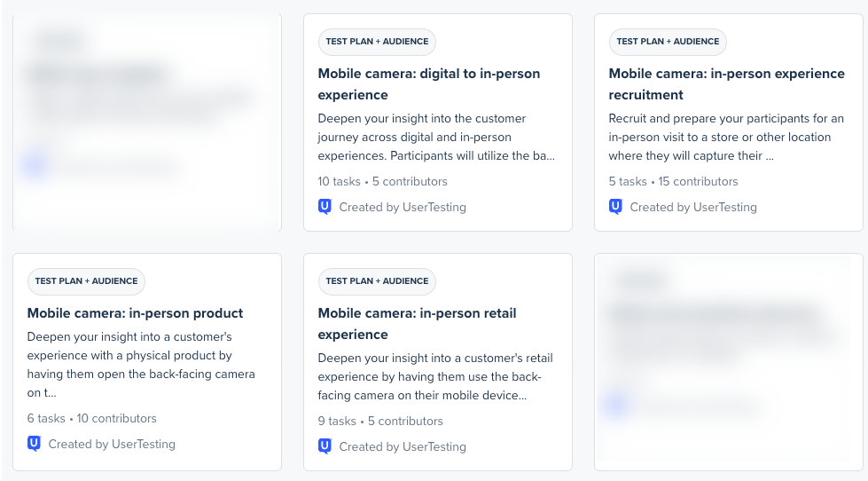Click '10 tasks • 5 contributors' text
The width and height of the screenshot is (868, 481).
click(382, 181)
